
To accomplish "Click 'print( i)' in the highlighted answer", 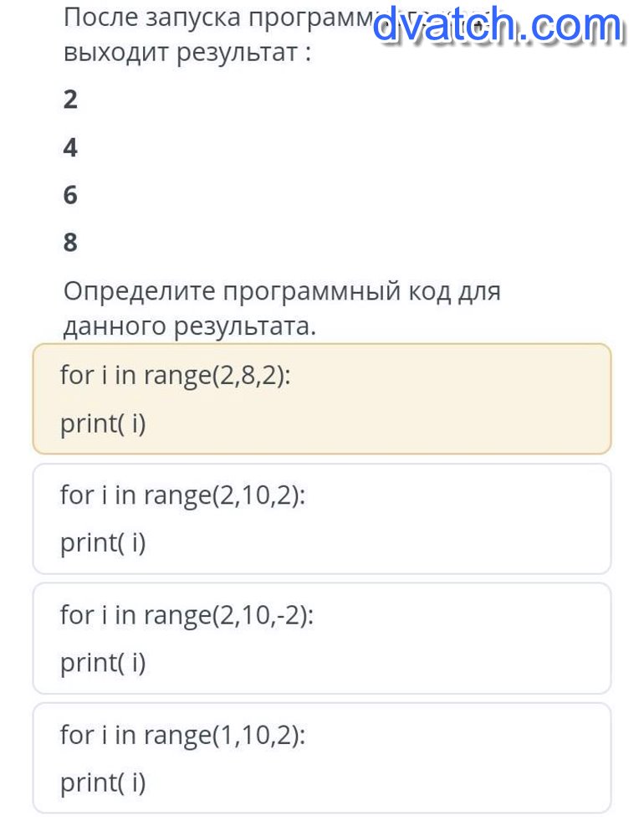I will [x=103, y=423].
